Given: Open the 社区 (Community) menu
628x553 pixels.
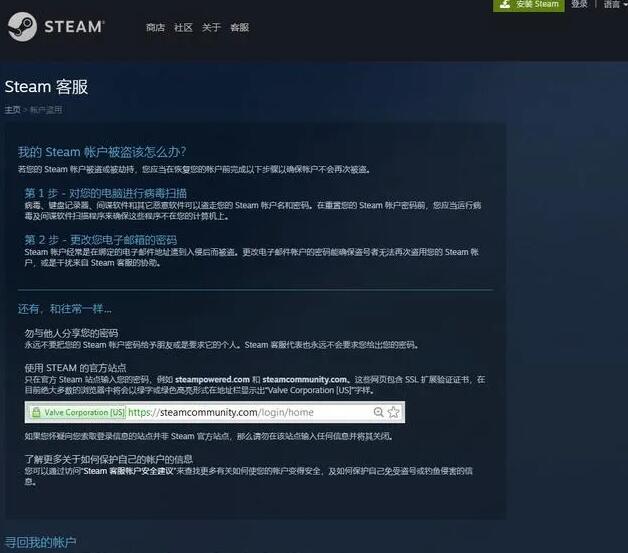Looking at the screenshot, I should pyautogui.click(x=183, y=28).
